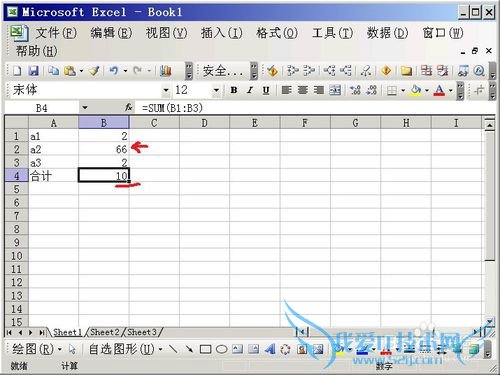Open the 数据(D) Data menu
Screen dimensions: 500x375
click(x=387, y=33)
